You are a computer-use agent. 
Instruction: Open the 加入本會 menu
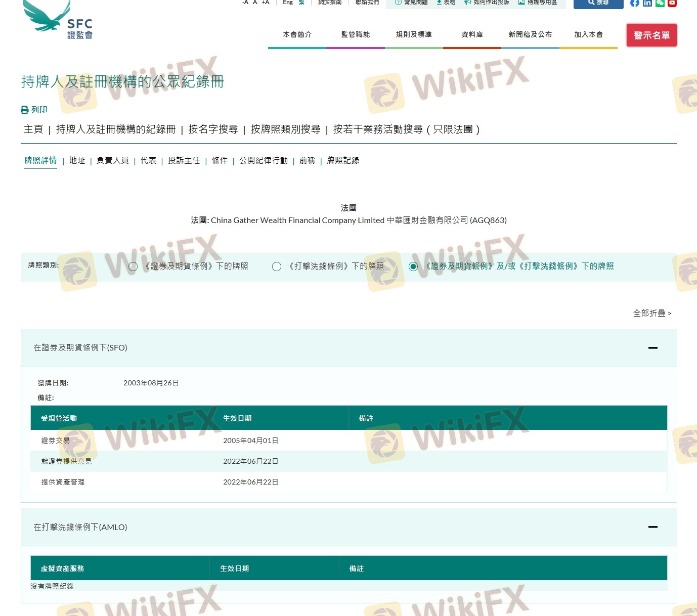click(x=589, y=35)
